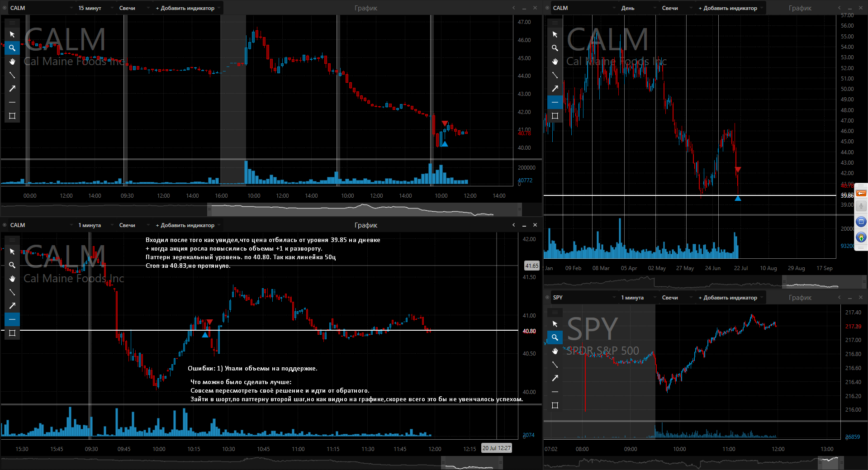Activate zoom magnifier in CALM daily chart
This screenshot has width=868, height=470.
click(555, 48)
